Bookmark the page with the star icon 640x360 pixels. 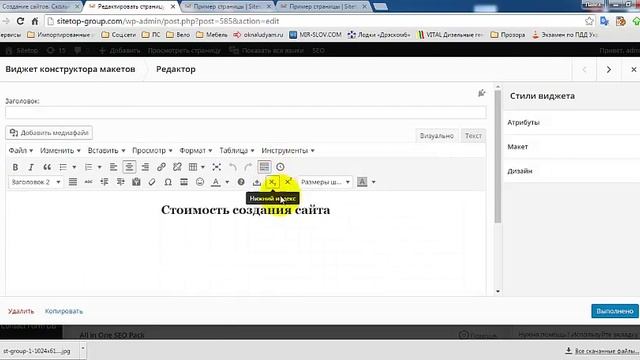click(589, 21)
